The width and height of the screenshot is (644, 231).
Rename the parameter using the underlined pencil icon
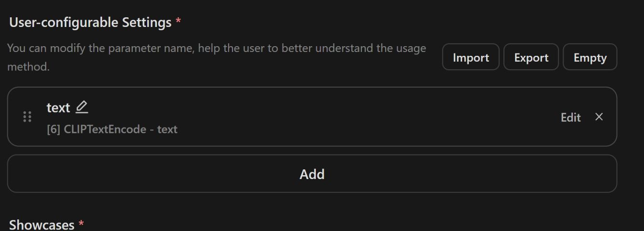[82, 107]
